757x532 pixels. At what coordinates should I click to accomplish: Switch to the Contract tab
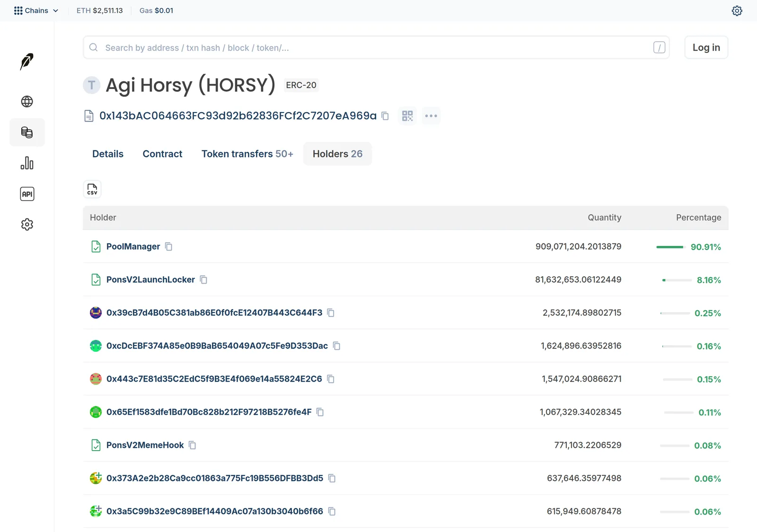pyautogui.click(x=162, y=154)
